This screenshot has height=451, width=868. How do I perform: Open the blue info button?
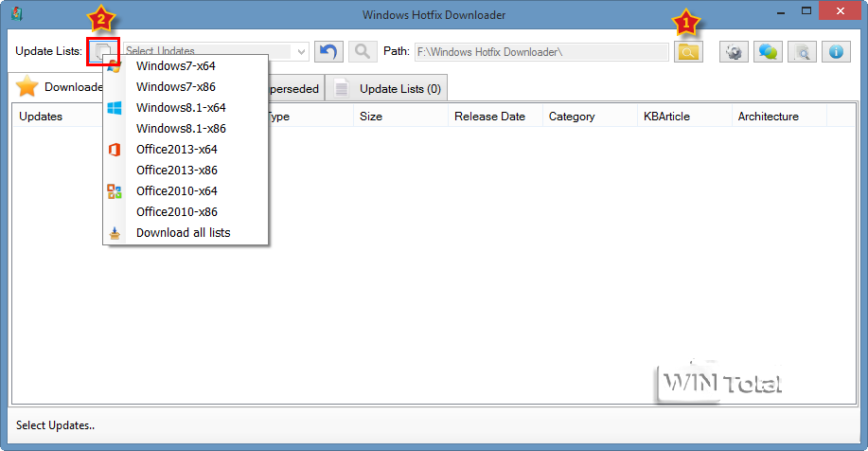click(836, 52)
